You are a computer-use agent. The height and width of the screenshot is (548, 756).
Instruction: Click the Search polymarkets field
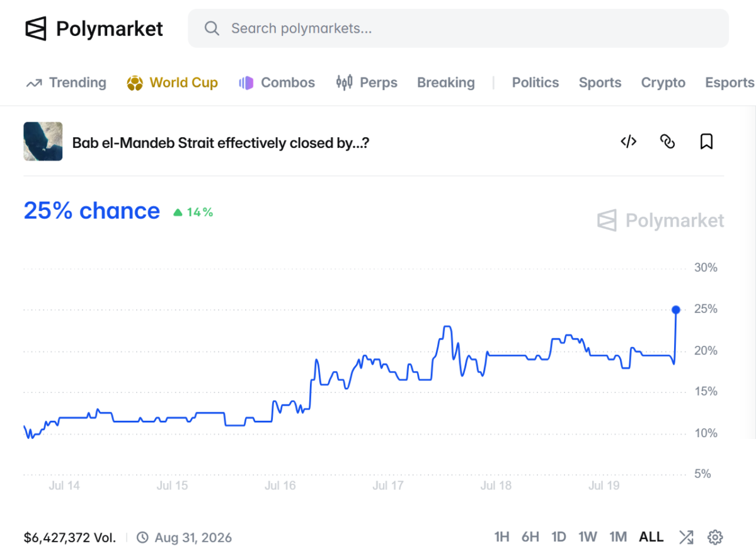[458, 28]
